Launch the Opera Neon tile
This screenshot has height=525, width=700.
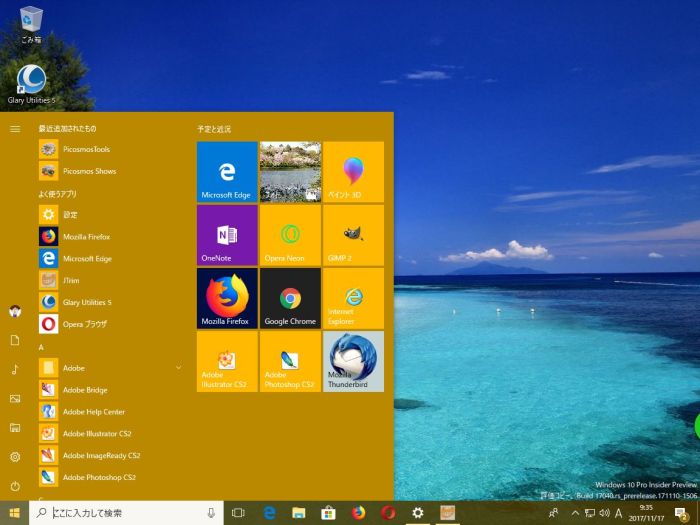tap(290, 235)
